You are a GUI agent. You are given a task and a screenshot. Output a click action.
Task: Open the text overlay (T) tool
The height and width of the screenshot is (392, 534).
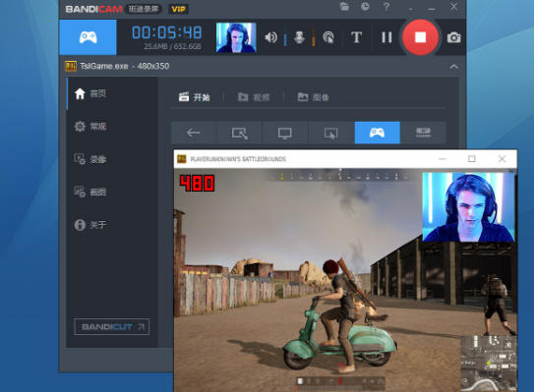point(356,37)
